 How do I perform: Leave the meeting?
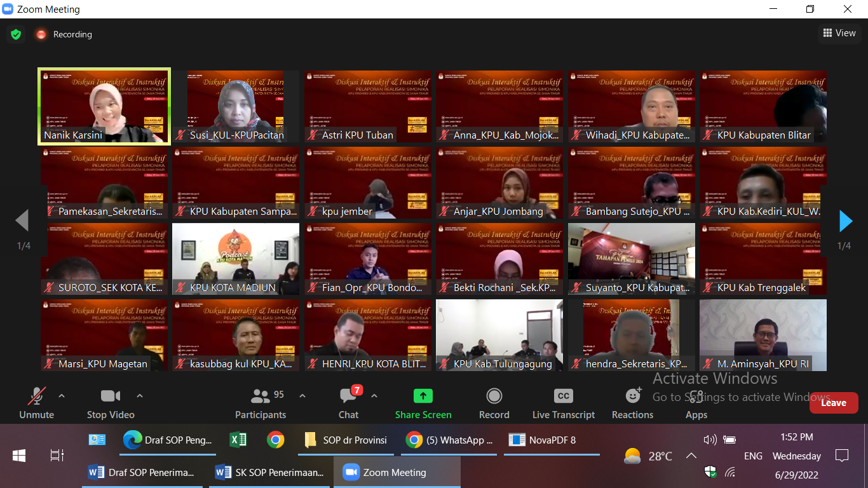[833, 403]
